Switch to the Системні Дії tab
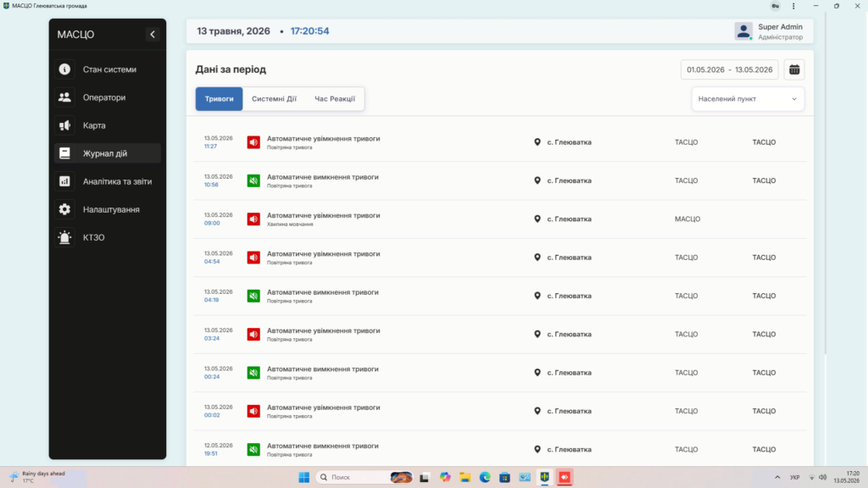Viewport: 868px width, 488px height. click(x=274, y=98)
